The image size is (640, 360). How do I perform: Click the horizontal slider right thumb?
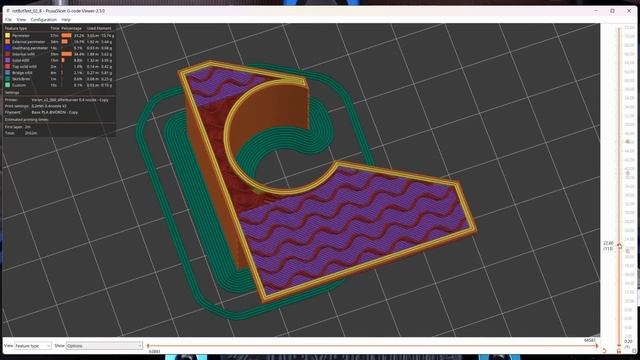596,346
